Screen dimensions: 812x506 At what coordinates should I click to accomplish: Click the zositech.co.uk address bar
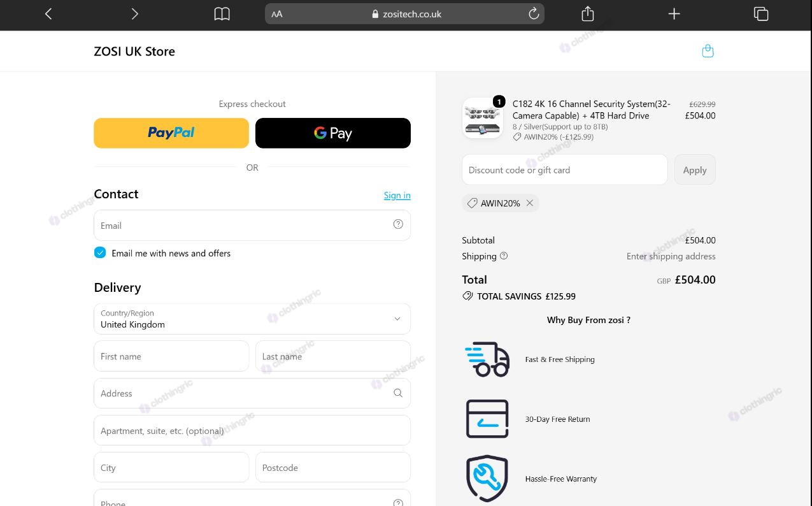405,14
